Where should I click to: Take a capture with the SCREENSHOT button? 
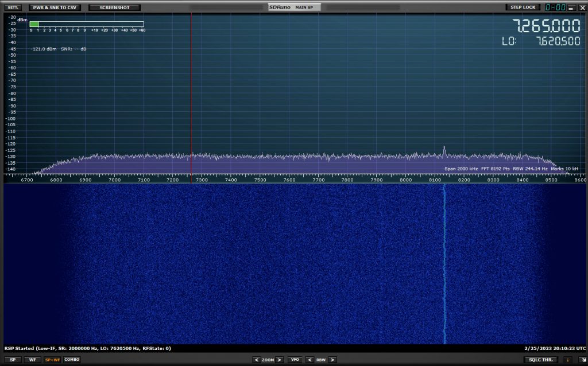point(114,7)
